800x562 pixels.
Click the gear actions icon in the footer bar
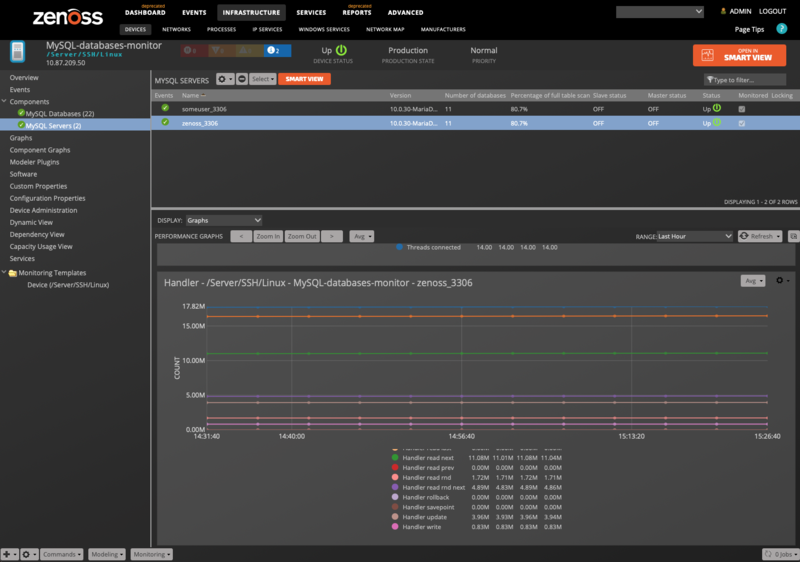click(29, 554)
